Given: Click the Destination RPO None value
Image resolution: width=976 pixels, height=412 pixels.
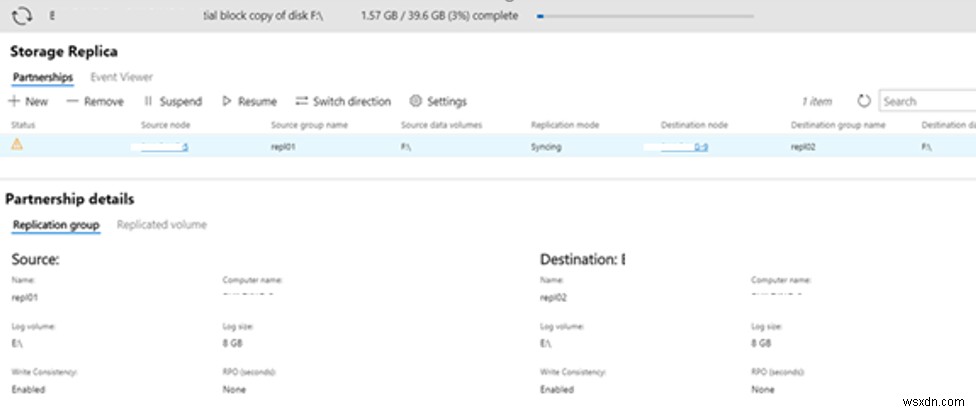Looking at the screenshot, I should pyautogui.click(x=762, y=390).
